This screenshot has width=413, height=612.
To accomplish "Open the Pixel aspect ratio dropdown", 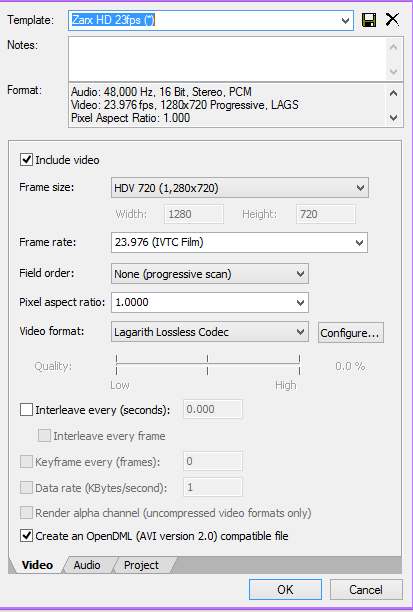I will pos(210,302).
